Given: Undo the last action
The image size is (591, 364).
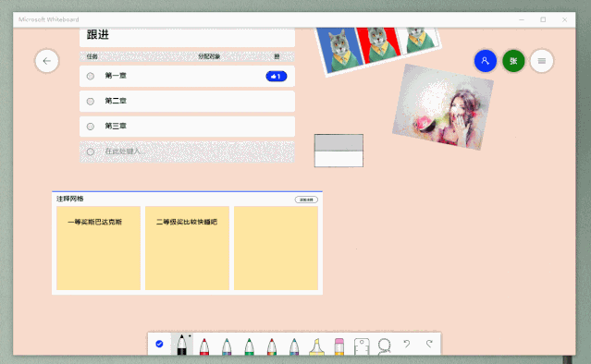Looking at the screenshot, I should coord(407,344).
